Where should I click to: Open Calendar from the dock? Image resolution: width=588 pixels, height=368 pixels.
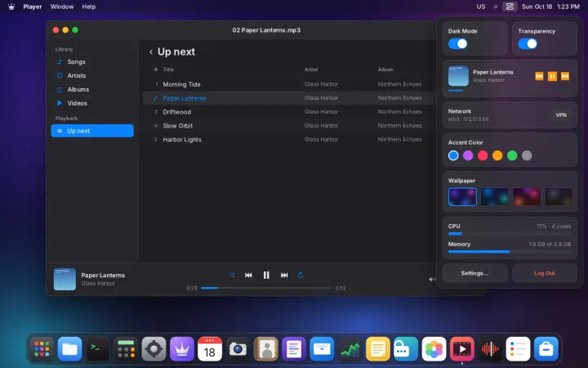(210, 349)
